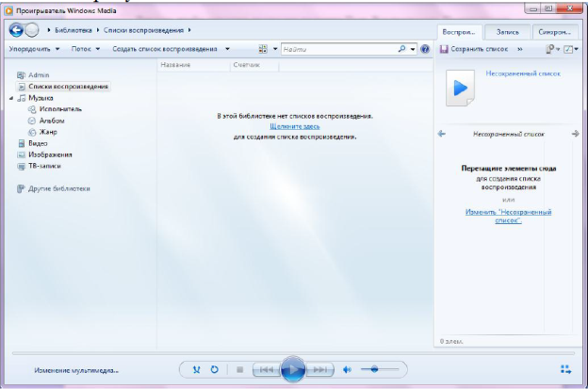Viewport: 588px width, 389px height.
Task: Collapse the Музыка tree node arrow
Action: click(x=11, y=98)
